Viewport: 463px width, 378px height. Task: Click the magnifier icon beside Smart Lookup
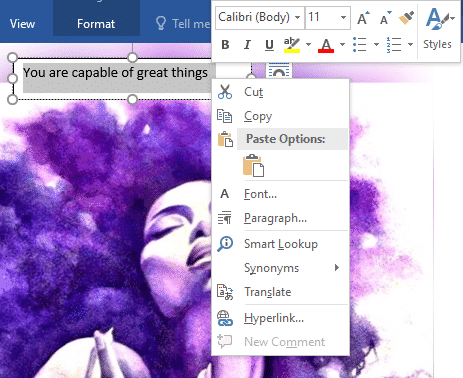[x=225, y=244]
